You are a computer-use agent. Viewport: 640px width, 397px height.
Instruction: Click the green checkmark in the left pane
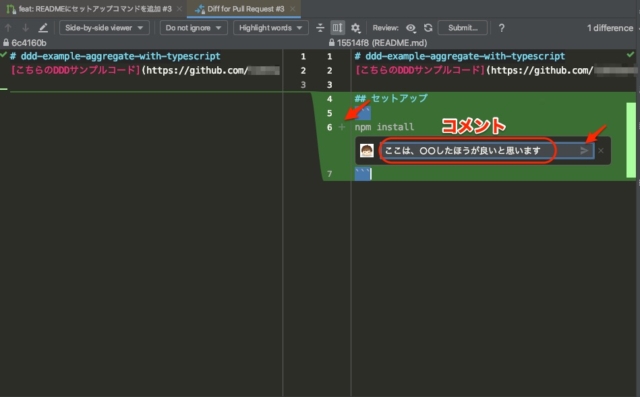(x=4, y=54)
